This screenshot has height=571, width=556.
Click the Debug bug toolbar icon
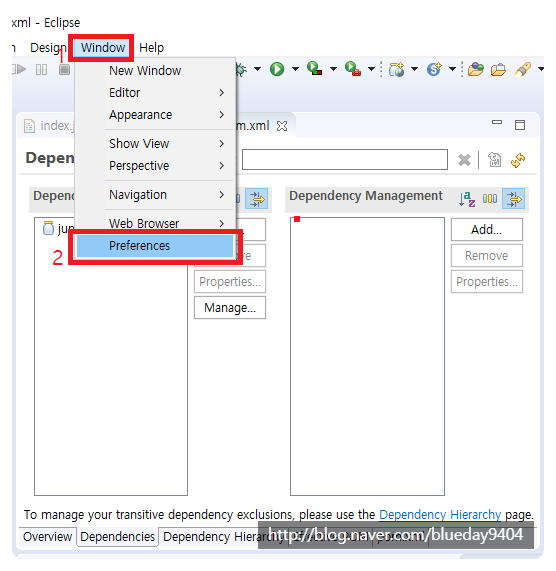[x=241, y=69]
